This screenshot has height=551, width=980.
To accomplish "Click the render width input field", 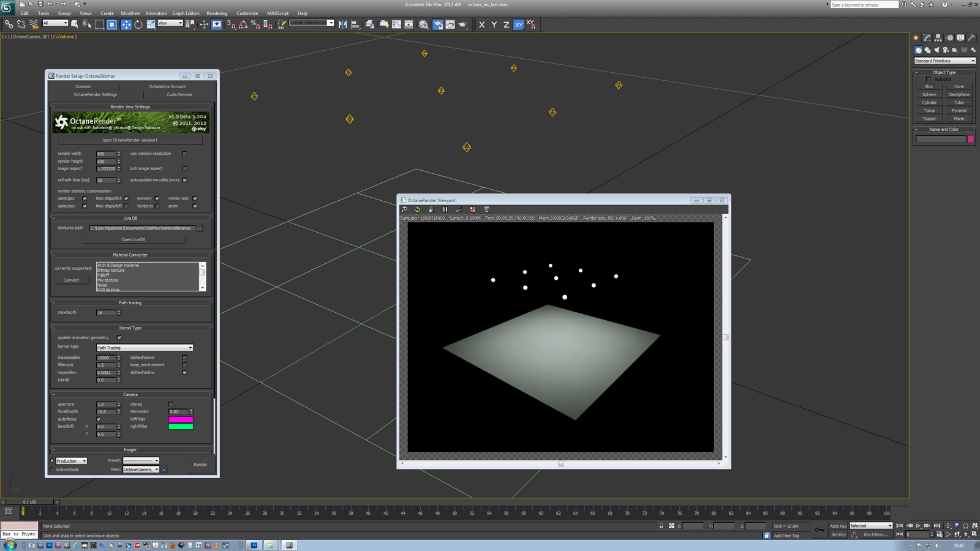I will [106, 154].
